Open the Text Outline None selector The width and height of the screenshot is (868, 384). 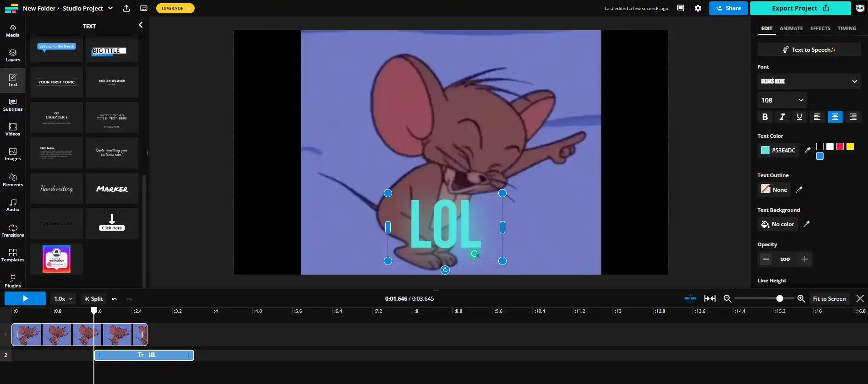click(x=775, y=189)
